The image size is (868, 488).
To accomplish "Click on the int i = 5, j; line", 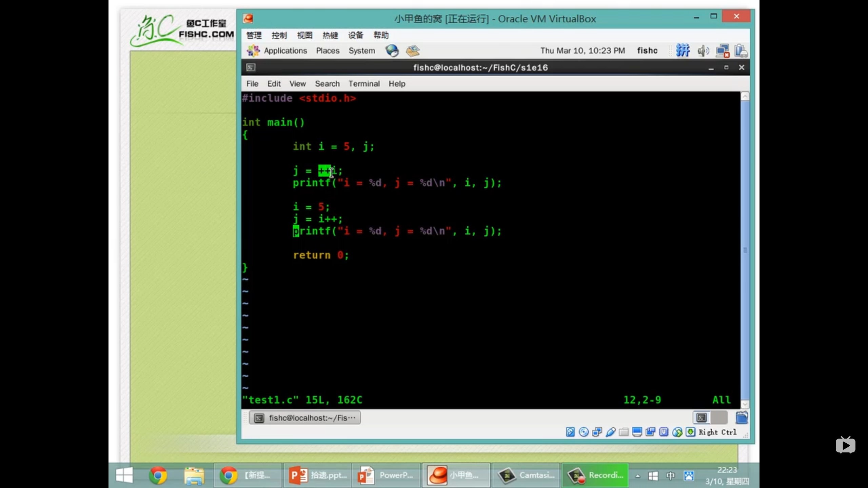I will pos(334,147).
